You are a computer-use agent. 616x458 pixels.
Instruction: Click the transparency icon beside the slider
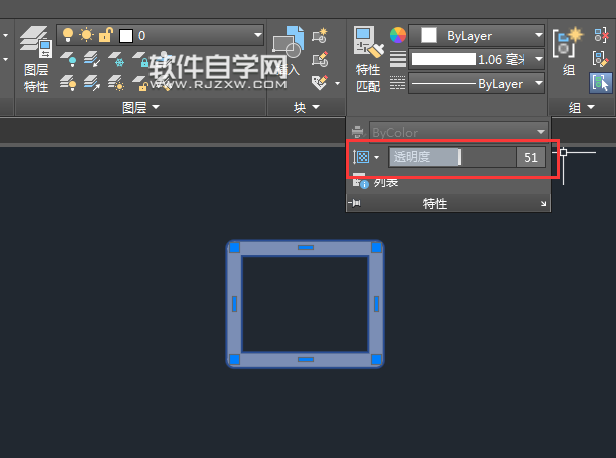click(361, 157)
